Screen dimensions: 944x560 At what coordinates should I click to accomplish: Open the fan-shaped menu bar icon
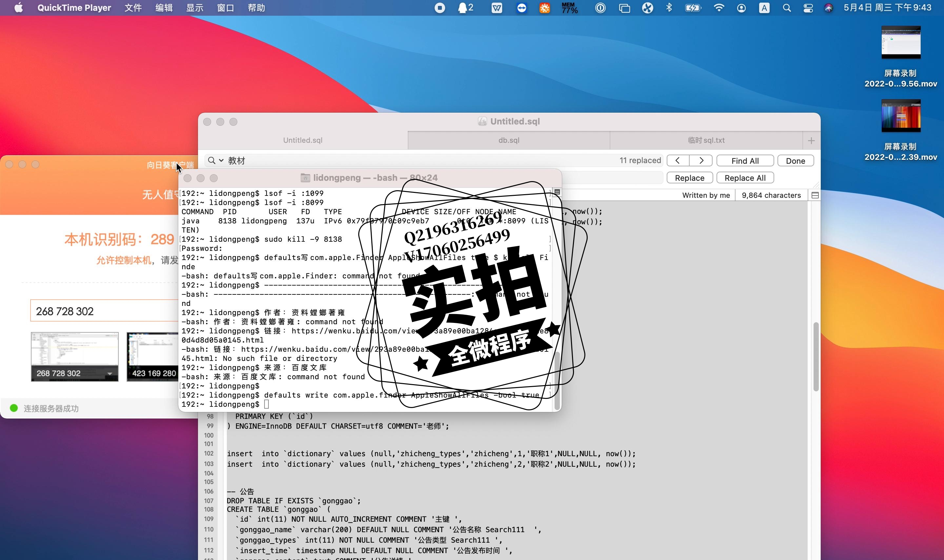pyautogui.click(x=648, y=8)
